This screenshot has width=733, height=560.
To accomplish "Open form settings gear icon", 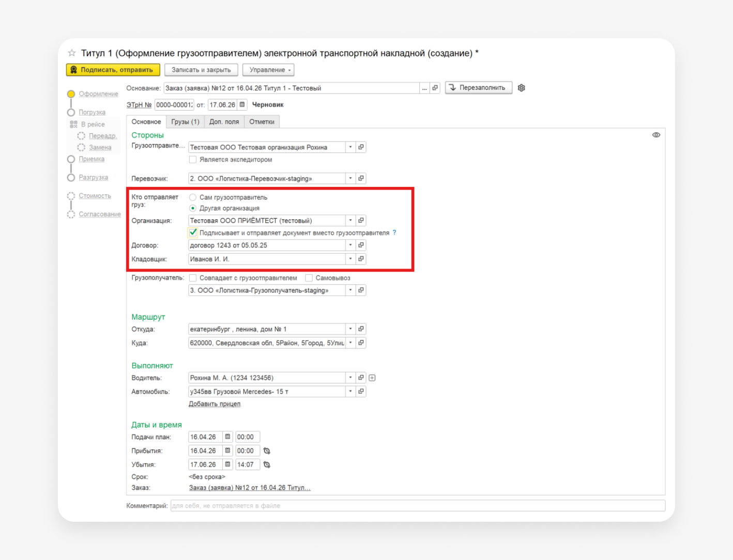I will click(522, 88).
